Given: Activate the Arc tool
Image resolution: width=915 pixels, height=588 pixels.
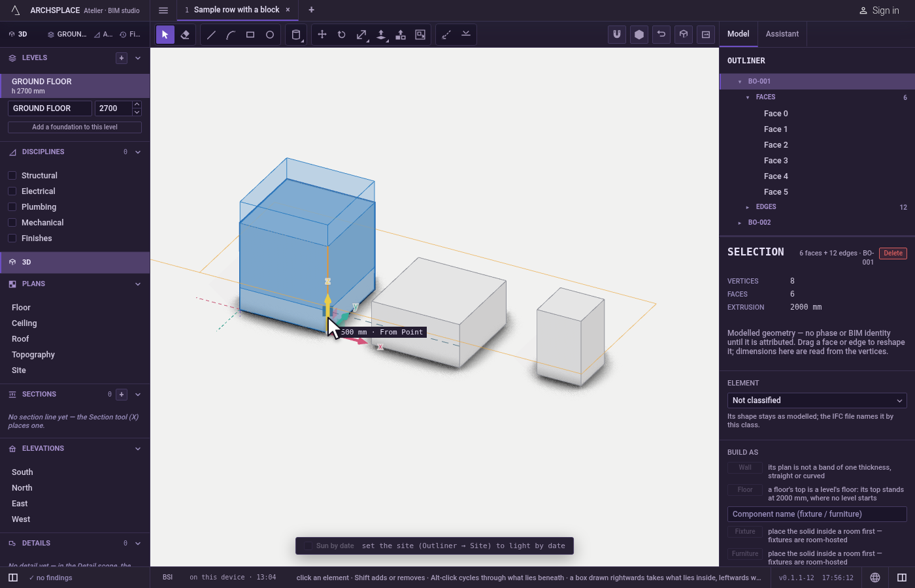Looking at the screenshot, I should coord(231,35).
